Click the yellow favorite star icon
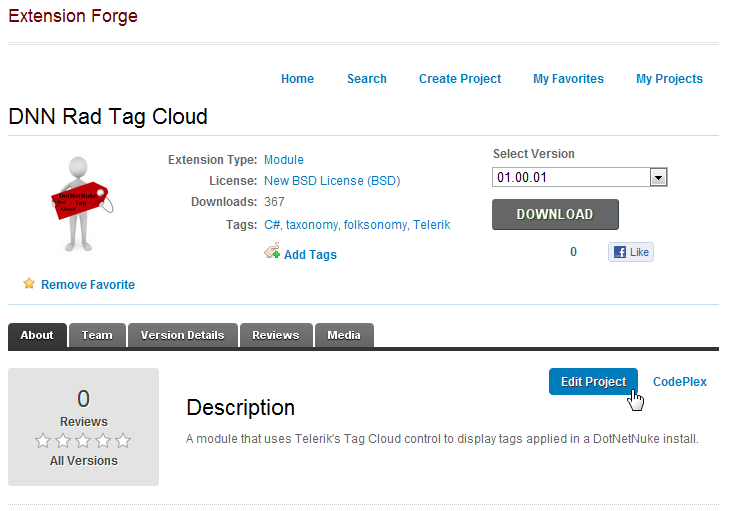Screen dimensions: 735x516 (29, 283)
